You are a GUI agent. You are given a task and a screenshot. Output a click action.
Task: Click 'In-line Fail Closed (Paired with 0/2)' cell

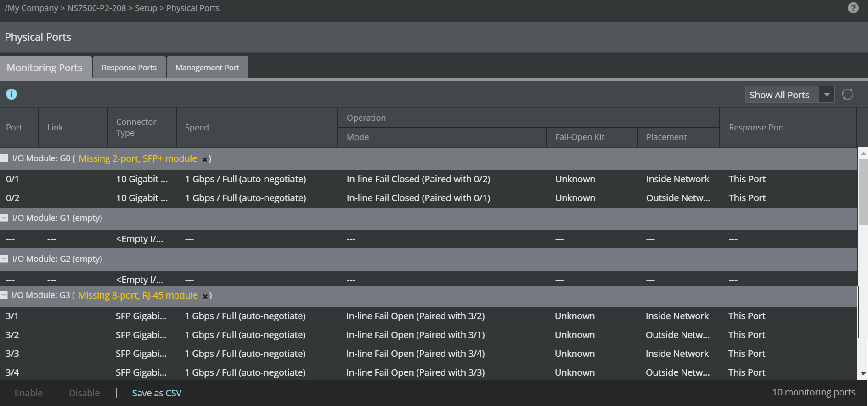(418, 179)
